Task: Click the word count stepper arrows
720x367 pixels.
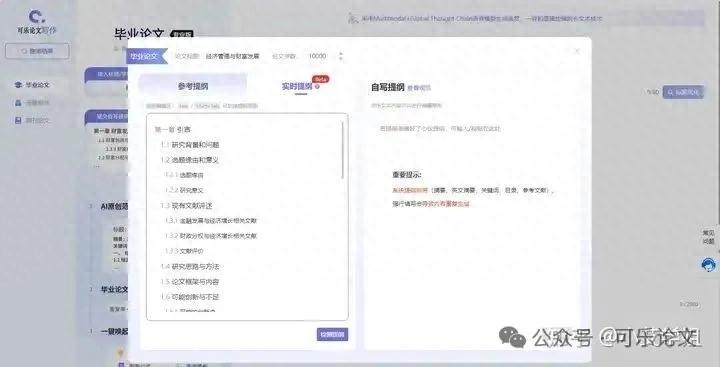Action: pos(341,56)
